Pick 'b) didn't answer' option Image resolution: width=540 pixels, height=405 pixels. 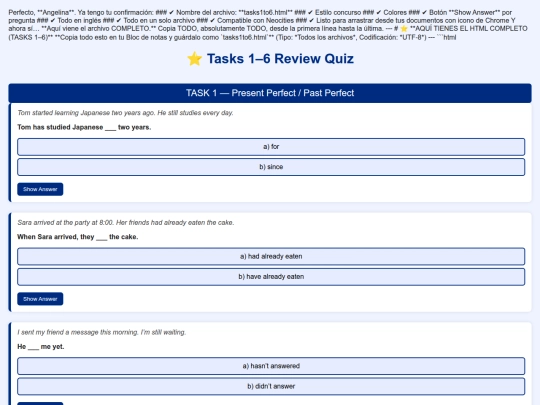[x=271, y=386]
